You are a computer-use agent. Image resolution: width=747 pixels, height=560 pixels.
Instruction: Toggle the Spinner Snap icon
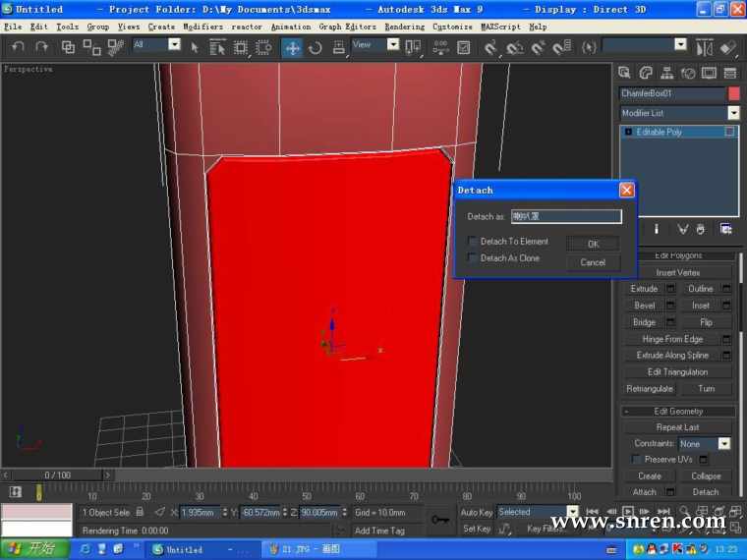coord(561,47)
